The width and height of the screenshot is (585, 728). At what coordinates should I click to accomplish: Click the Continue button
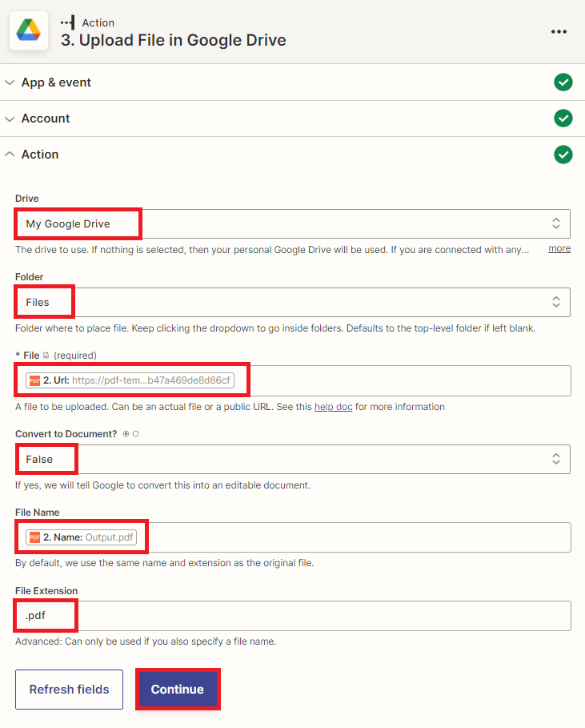pos(178,689)
